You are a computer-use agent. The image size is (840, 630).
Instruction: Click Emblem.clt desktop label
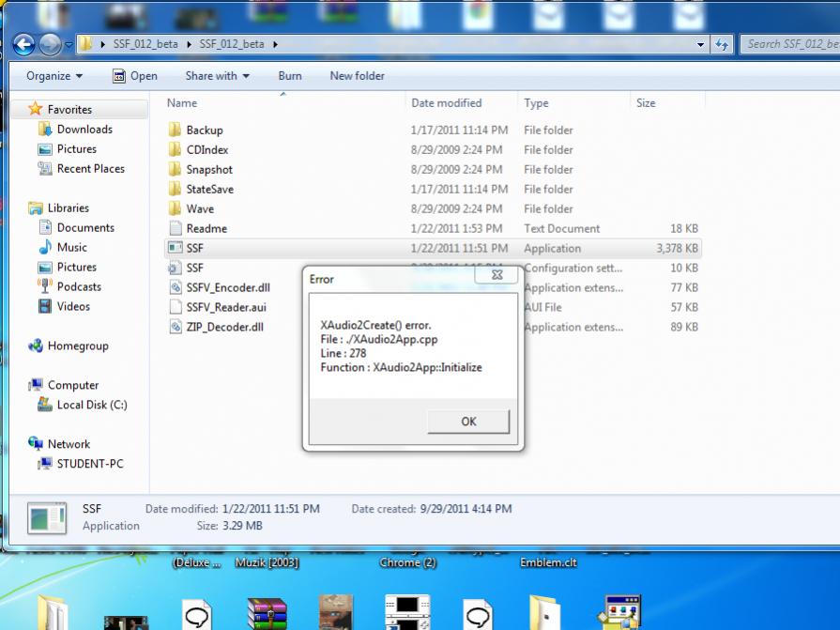(548, 562)
